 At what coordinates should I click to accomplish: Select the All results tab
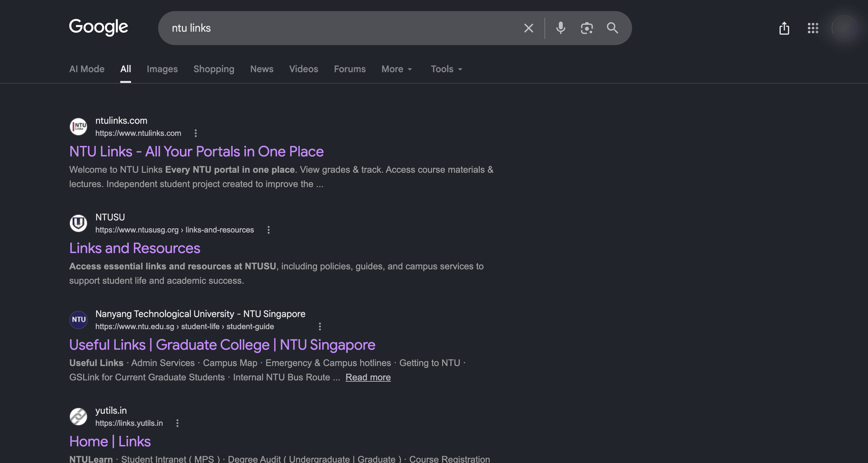tap(126, 69)
